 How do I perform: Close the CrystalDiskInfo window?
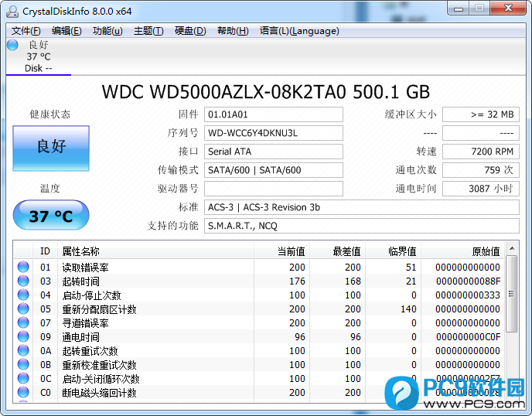(508, 9)
